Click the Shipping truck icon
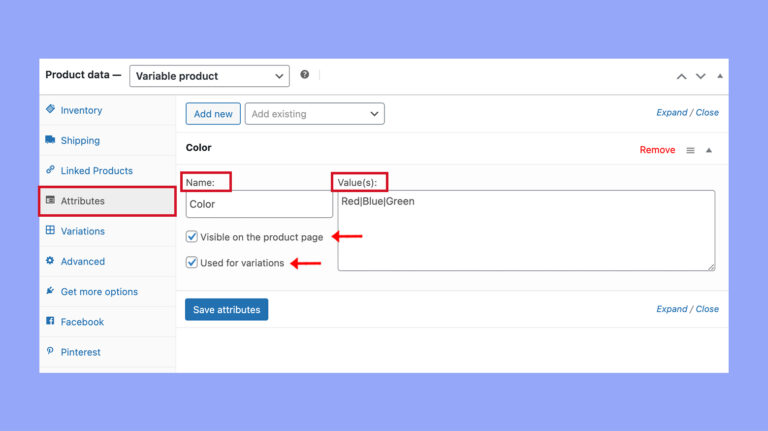The image size is (768, 431). 50,140
